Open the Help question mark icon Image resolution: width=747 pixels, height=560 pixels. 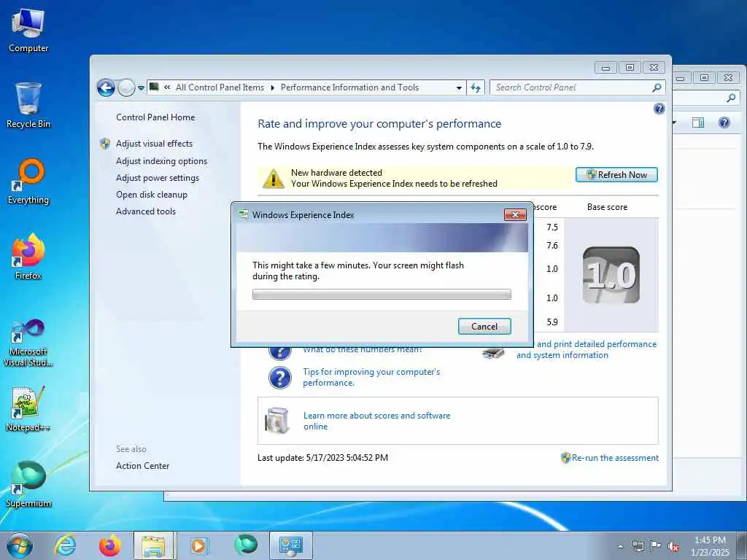coord(659,109)
